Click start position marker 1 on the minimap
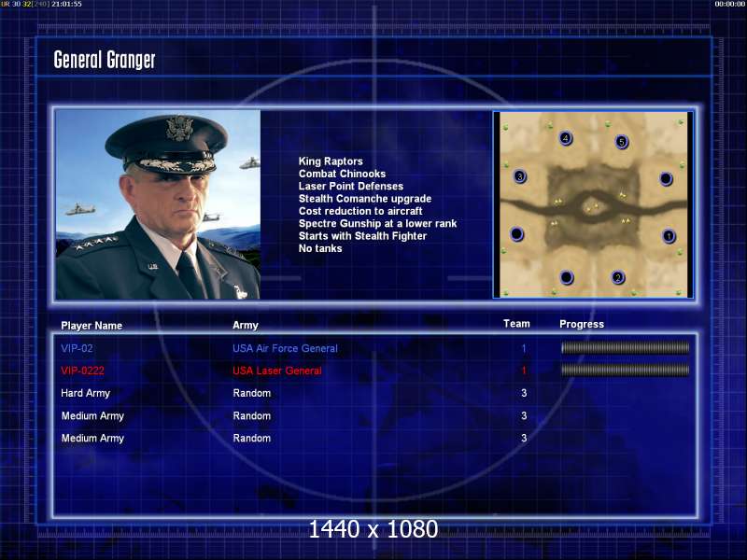This screenshot has height=560, width=747. pos(669,236)
